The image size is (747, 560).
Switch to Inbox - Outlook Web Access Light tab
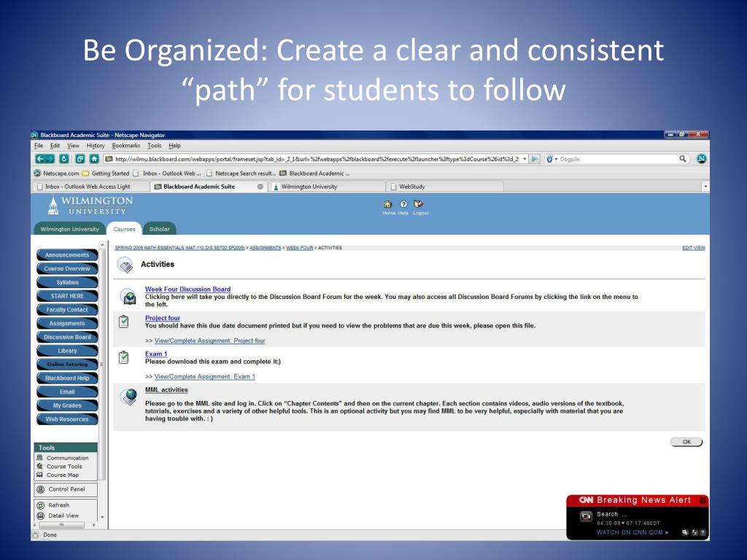(x=91, y=187)
